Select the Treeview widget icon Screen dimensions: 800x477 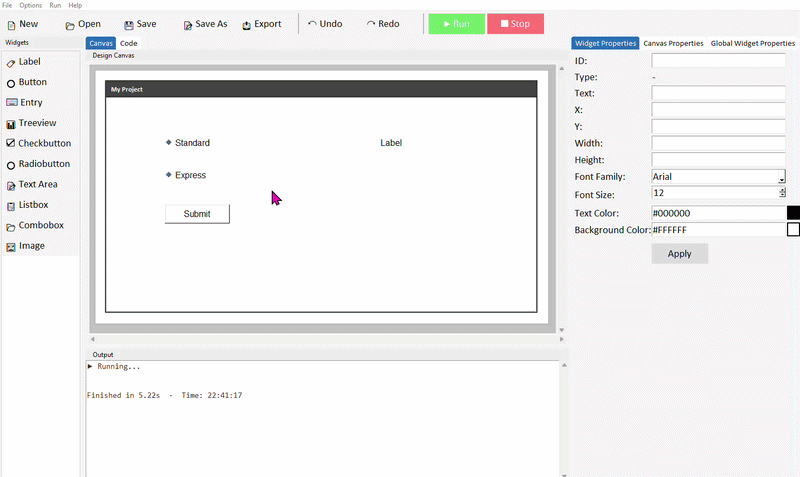pos(11,124)
